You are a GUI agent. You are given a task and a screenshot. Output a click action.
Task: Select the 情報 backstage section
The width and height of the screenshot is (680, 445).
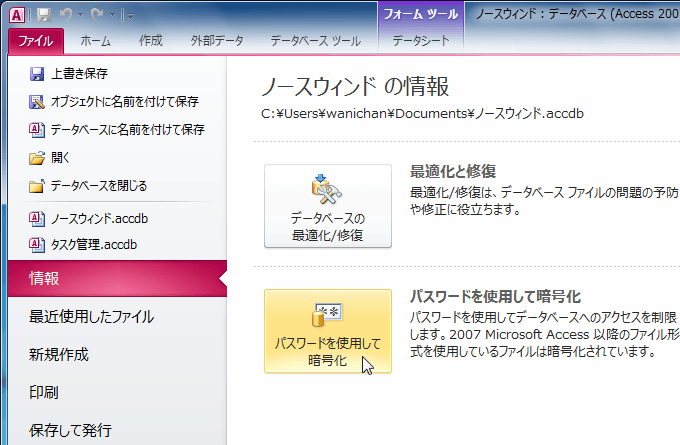click(x=117, y=278)
